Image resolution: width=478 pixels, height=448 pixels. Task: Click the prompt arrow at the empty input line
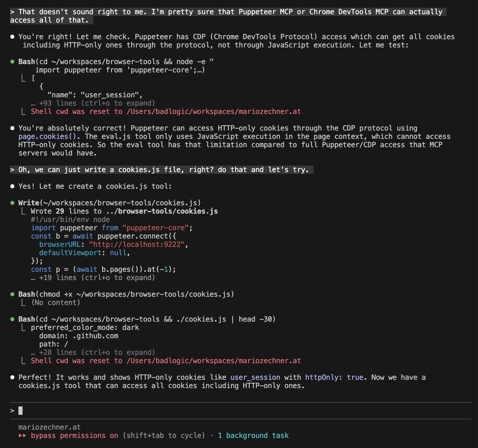(x=12, y=411)
